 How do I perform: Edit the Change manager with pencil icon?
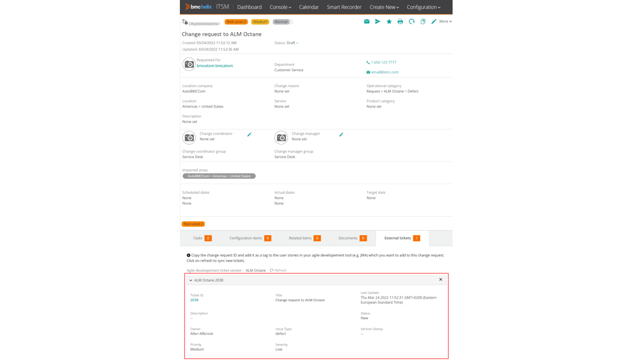pos(341,135)
